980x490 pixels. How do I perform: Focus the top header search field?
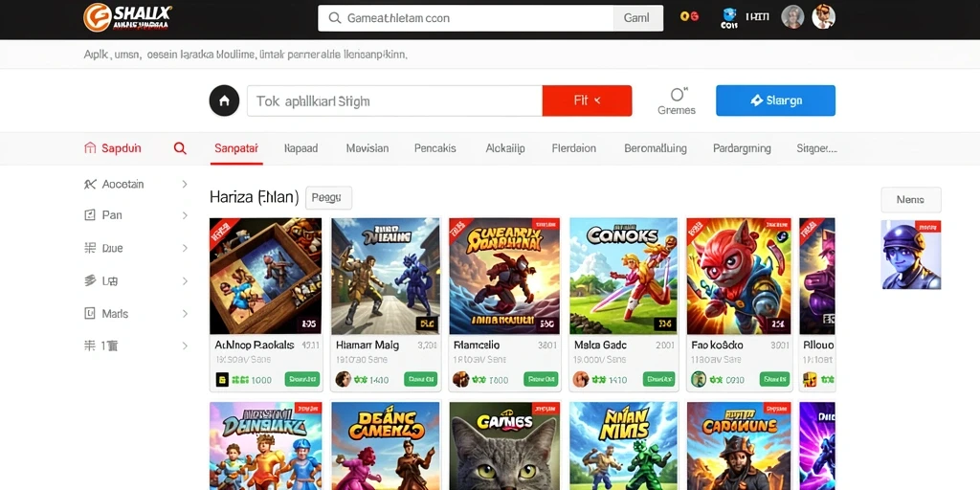[x=466, y=18]
